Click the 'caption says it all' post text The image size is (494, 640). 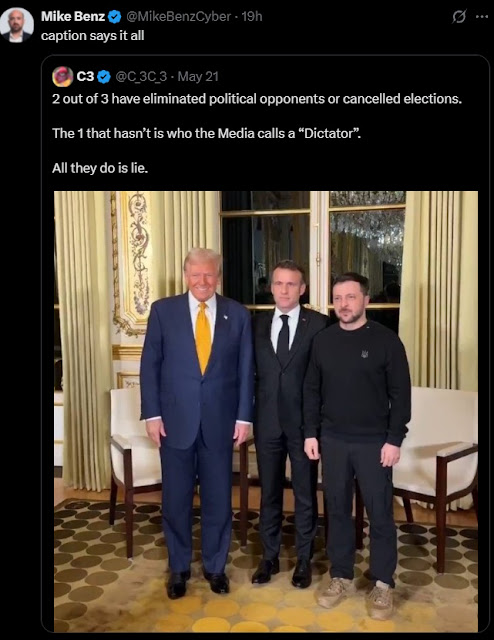coord(93,36)
